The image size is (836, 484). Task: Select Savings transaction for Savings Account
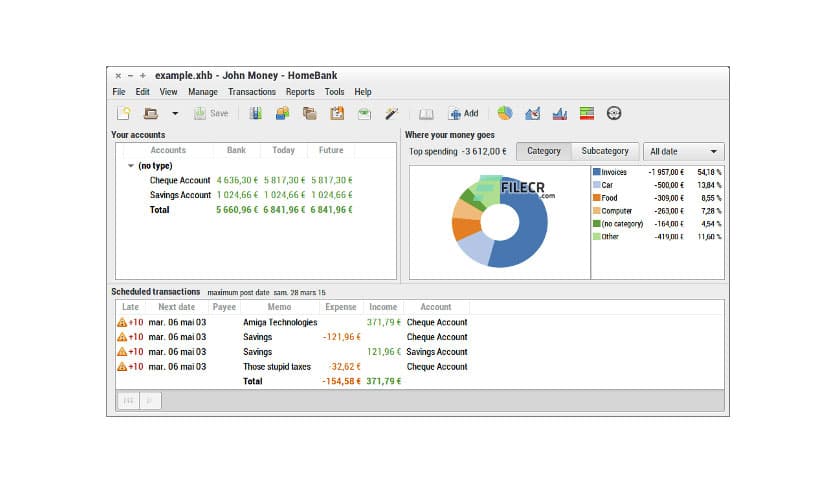pos(420,352)
